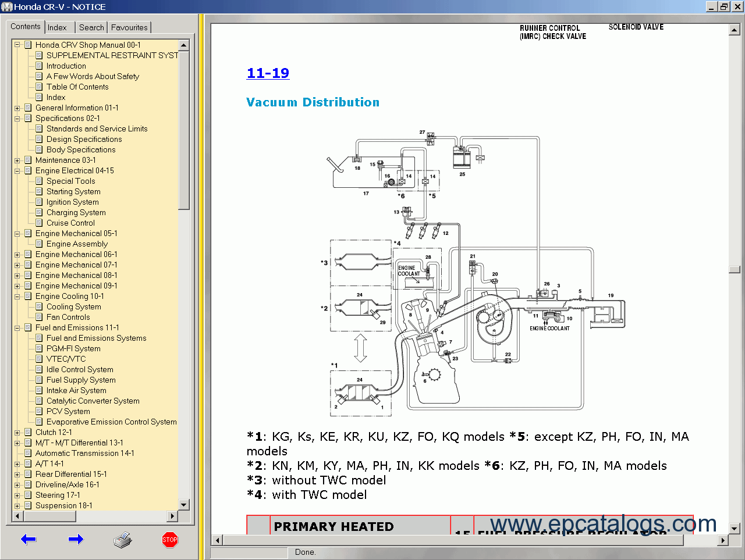Select Evaporative Emission Control System entry
Image resolution: width=745 pixels, height=560 pixels.
pyautogui.click(x=111, y=422)
